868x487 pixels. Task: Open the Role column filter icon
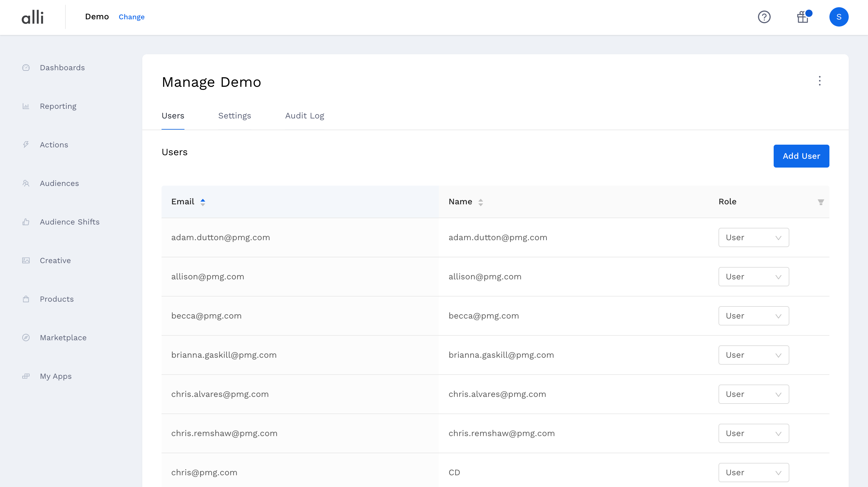(x=821, y=202)
